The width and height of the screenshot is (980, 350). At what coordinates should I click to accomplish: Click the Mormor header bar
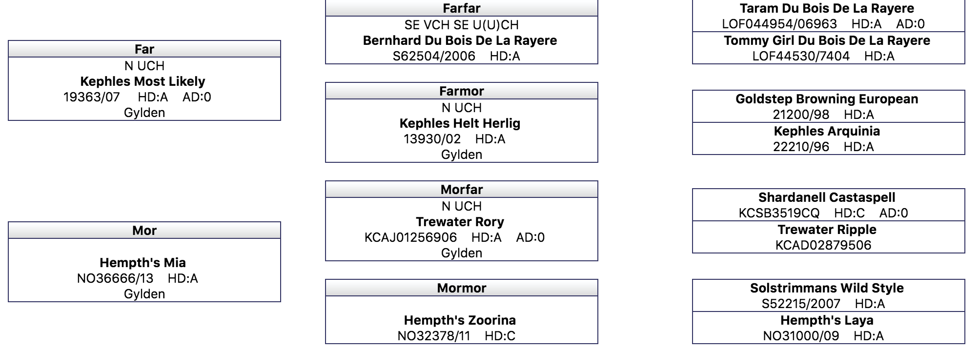tap(462, 288)
